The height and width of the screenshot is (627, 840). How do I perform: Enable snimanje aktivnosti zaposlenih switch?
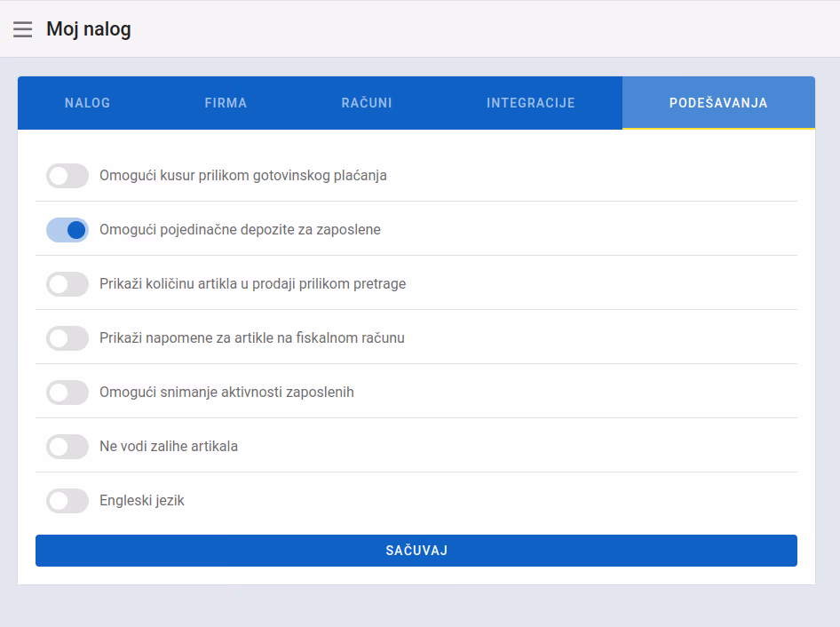[x=67, y=393]
